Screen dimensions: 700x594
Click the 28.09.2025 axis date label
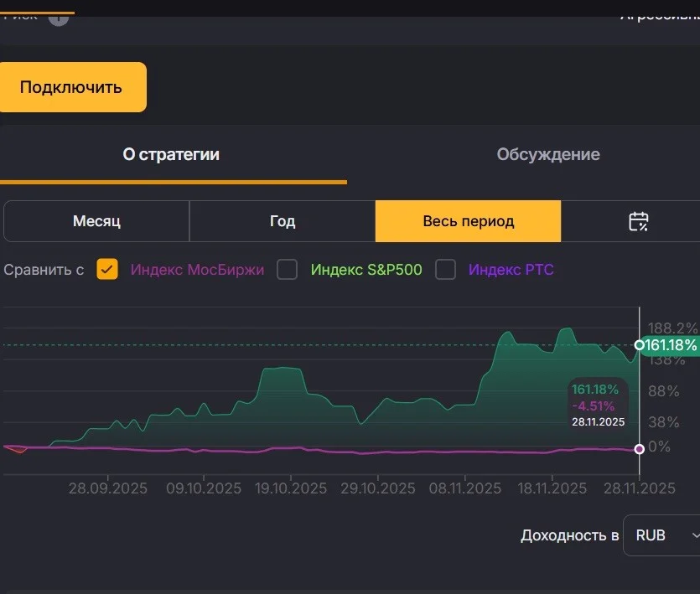[108, 488]
